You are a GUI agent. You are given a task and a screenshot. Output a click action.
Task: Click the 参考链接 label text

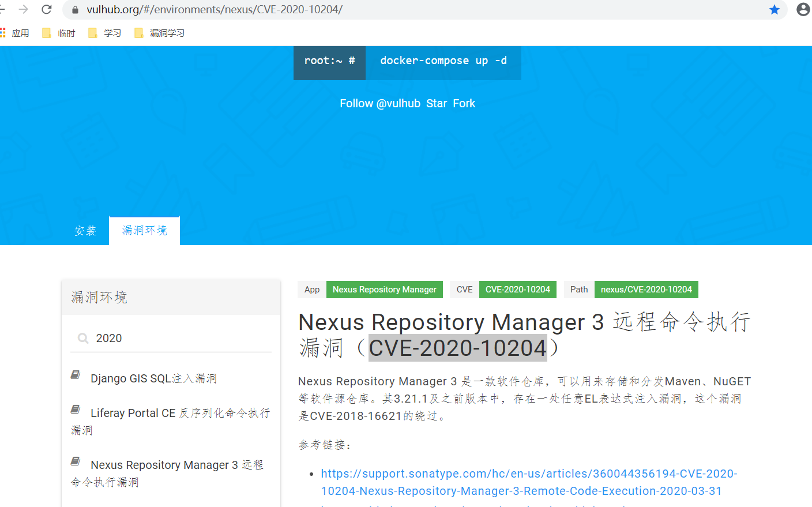[x=325, y=445]
